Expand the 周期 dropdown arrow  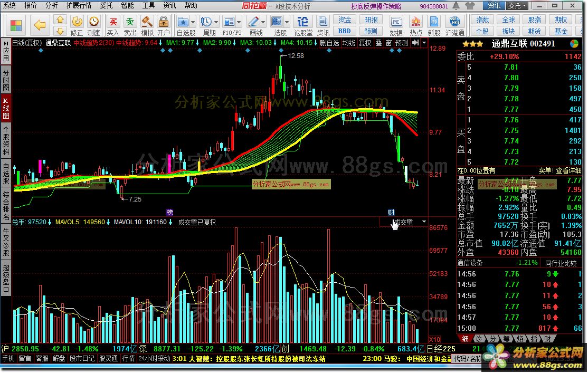(x=216, y=22)
